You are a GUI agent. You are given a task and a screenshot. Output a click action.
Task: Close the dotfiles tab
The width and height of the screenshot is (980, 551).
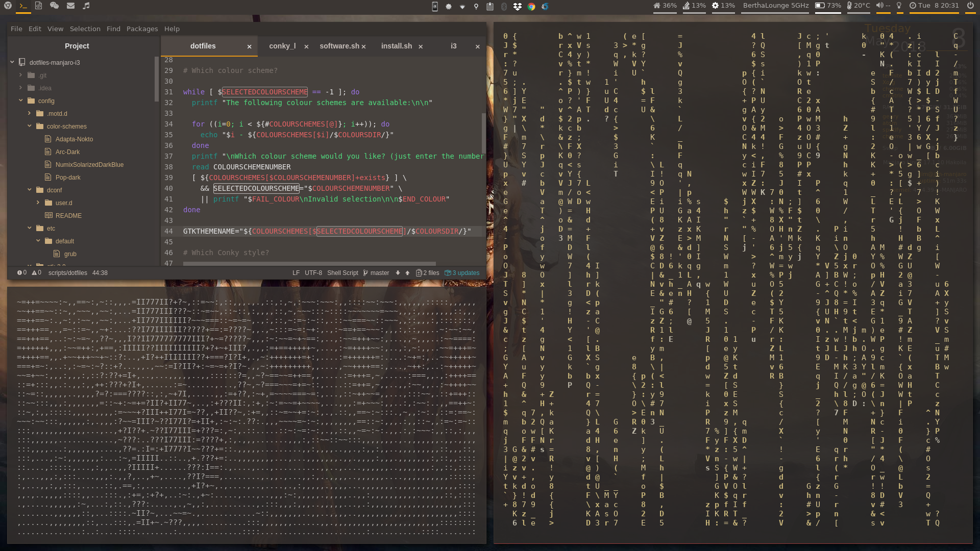click(250, 46)
